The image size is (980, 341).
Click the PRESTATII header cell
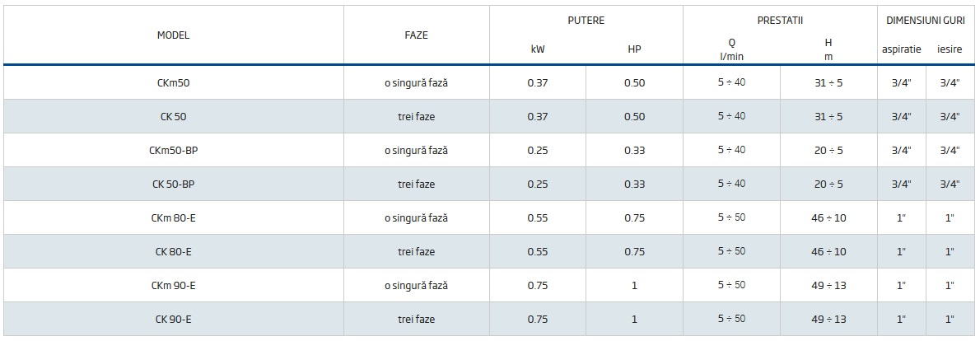click(x=780, y=20)
